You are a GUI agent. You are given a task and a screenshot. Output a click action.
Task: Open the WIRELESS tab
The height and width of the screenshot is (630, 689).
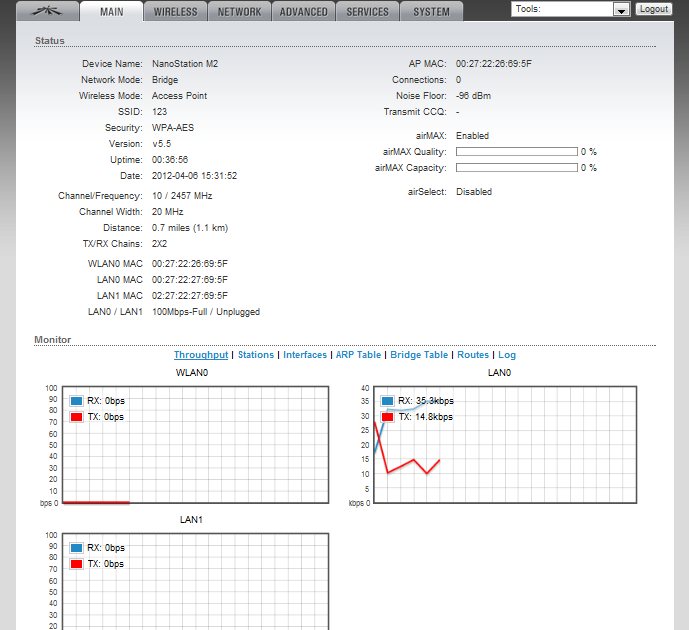click(x=176, y=12)
